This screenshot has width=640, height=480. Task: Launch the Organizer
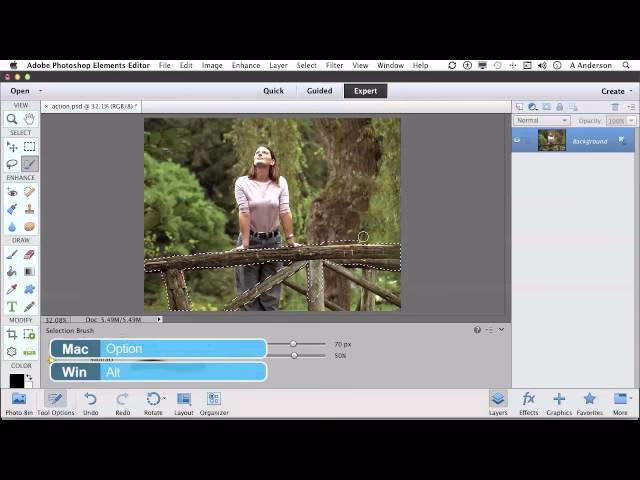tap(214, 404)
